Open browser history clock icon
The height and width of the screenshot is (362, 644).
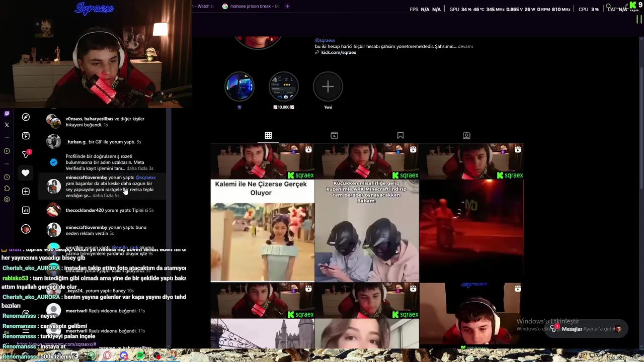(7, 177)
